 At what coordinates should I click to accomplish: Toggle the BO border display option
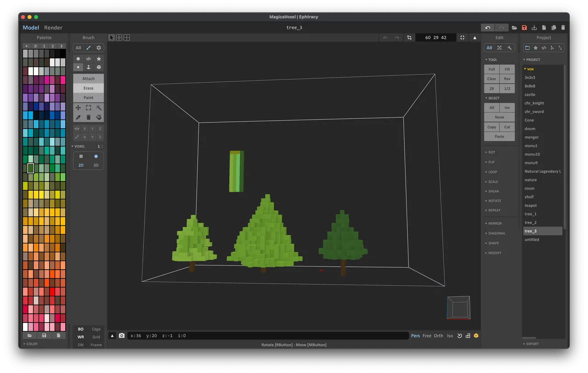81,329
